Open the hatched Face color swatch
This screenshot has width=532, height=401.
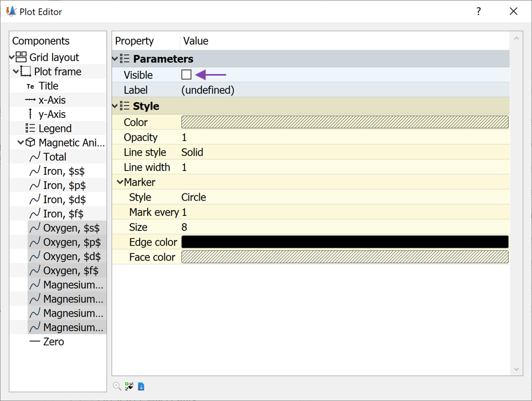coord(345,257)
